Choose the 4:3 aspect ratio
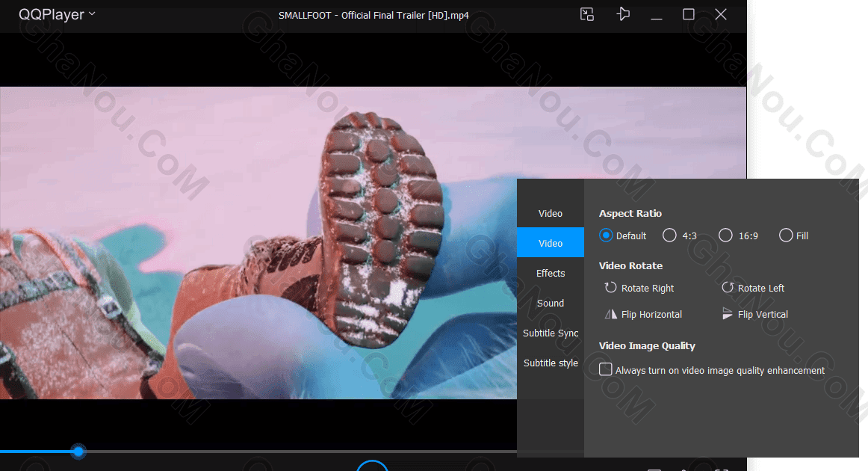Image resolution: width=868 pixels, height=471 pixels. pyautogui.click(x=680, y=235)
